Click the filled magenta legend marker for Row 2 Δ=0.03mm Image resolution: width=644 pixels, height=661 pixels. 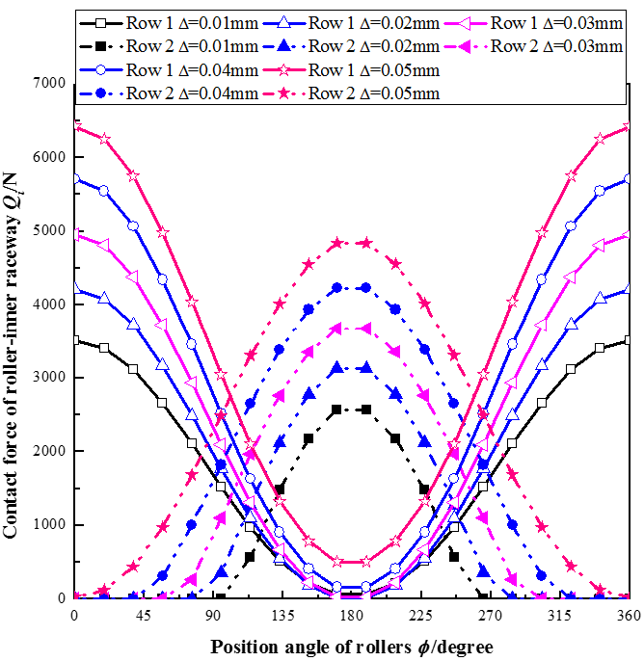[467, 45]
